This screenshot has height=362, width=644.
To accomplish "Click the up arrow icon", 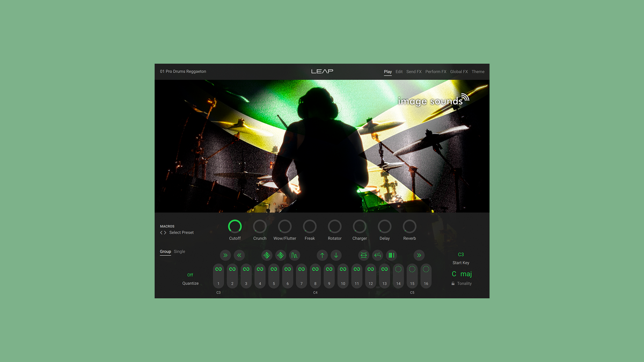I will (x=322, y=255).
